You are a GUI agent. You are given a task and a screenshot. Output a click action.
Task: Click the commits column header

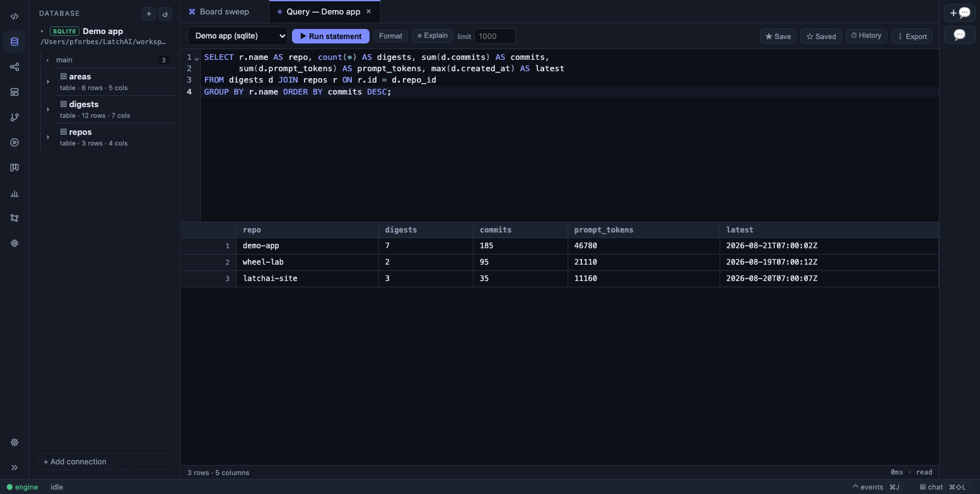(520, 230)
